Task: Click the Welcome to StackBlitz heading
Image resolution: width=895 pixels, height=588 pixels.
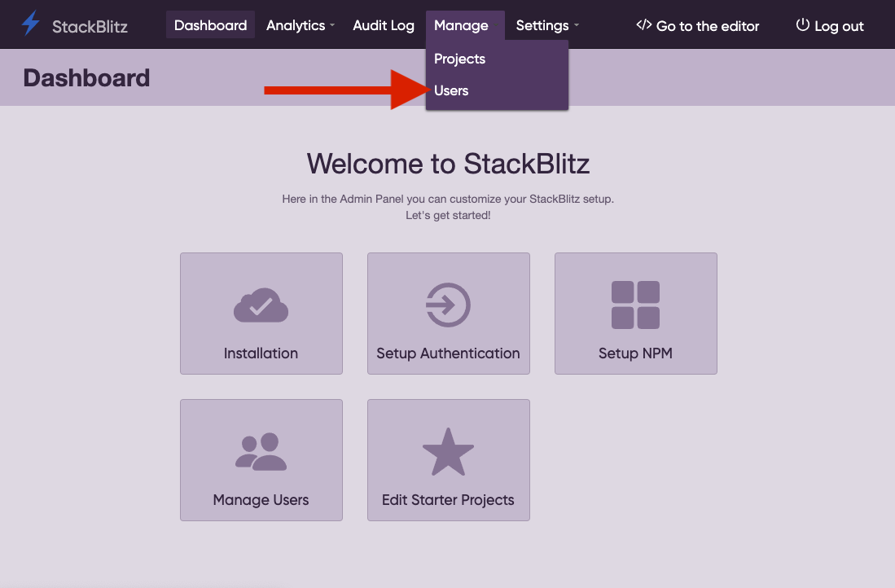Action: point(448,164)
